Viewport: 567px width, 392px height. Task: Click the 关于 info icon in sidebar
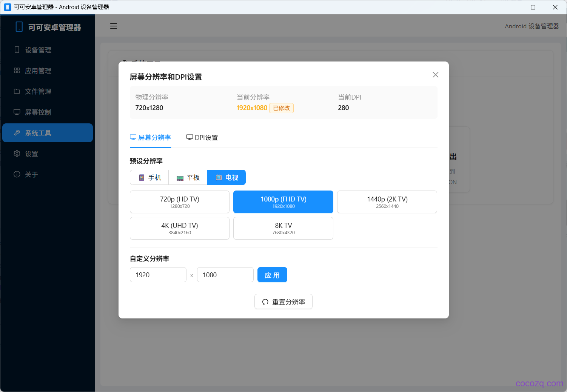pos(17,174)
